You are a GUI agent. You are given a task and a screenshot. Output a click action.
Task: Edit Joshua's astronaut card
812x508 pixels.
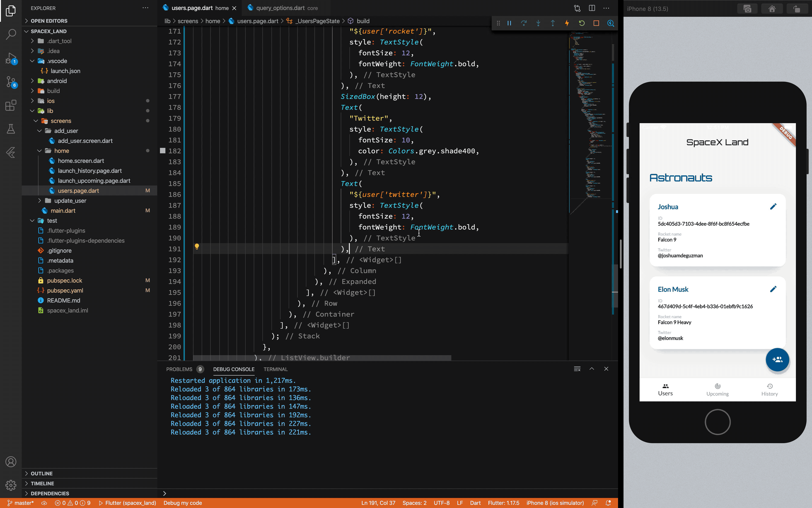(x=773, y=207)
